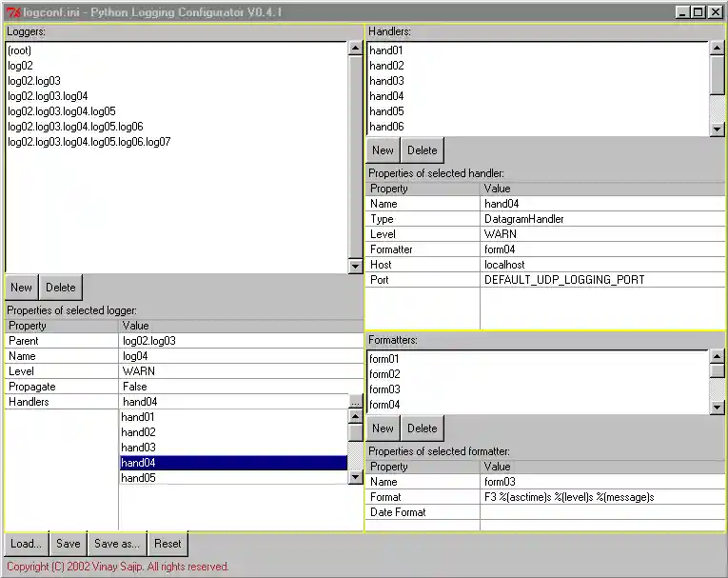Screen dimensions: 728x578
Task: Choose hand03 in logger handlers dropdown
Action: [x=233, y=448]
